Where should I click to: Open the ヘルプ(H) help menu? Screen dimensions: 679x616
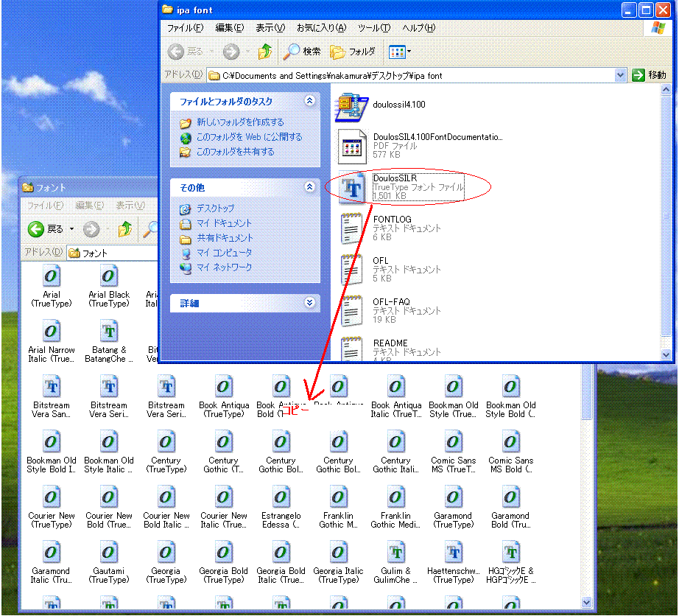click(x=418, y=28)
